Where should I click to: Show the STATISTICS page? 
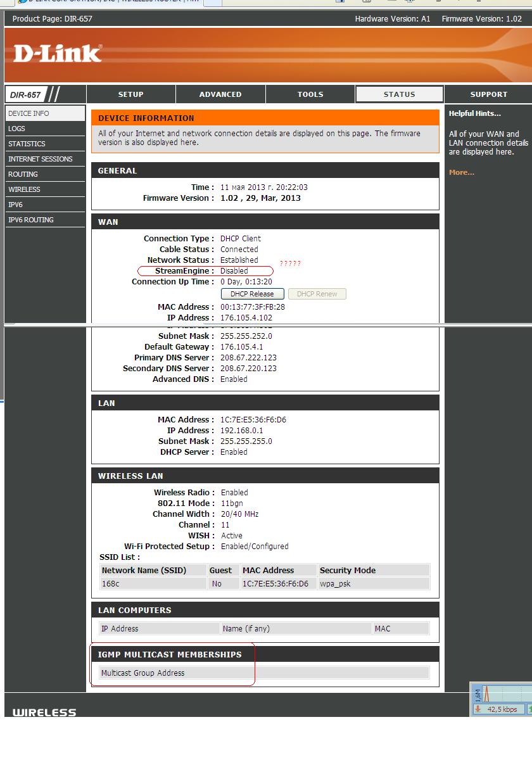click(x=45, y=144)
